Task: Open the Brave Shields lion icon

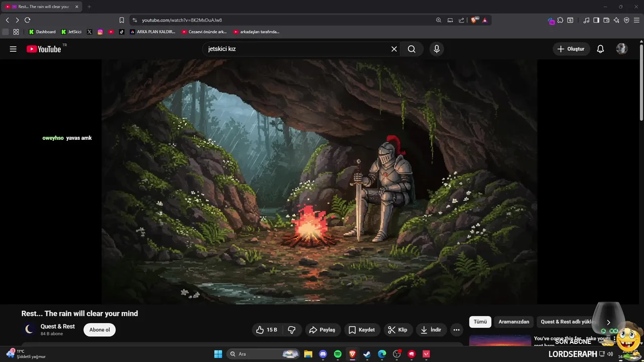Action: (x=474, y=20)
